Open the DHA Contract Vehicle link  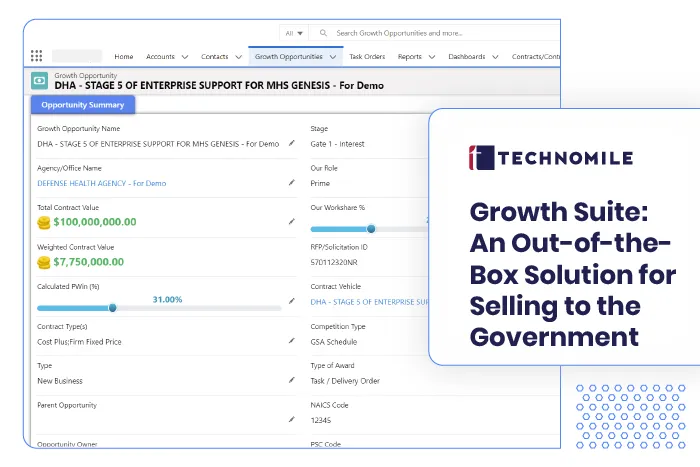click(x=369, y=302)
